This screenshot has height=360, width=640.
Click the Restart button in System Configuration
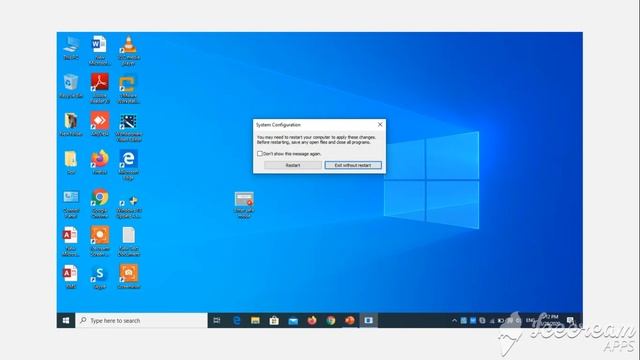click(x=293, y=165)
